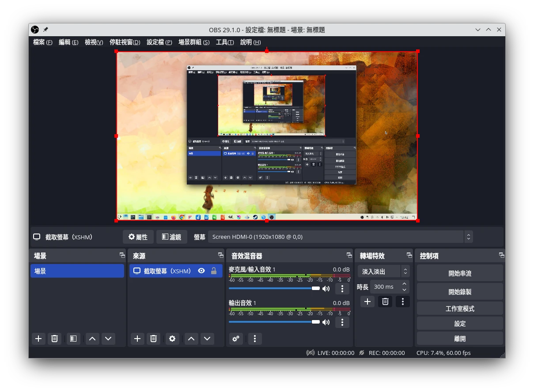This screenshot has width=534, height=392.
Task: Open the 工具 menu
Action: pyautogui.click(x=224, y=42)
